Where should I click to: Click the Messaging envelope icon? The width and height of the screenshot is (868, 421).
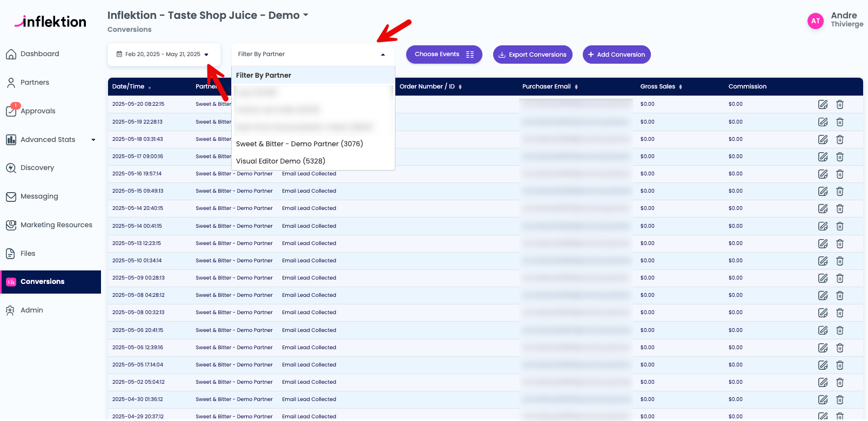[x=11, y=196]
